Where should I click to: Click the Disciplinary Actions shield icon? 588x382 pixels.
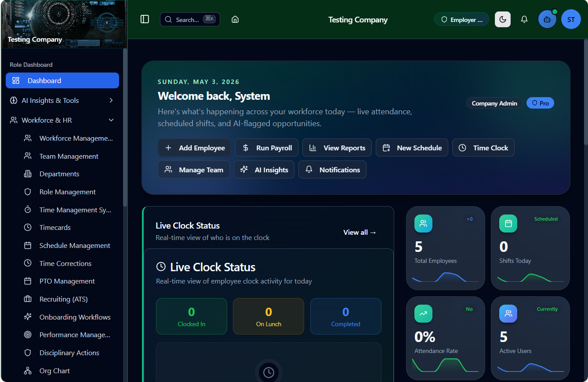tap(28, 353)
